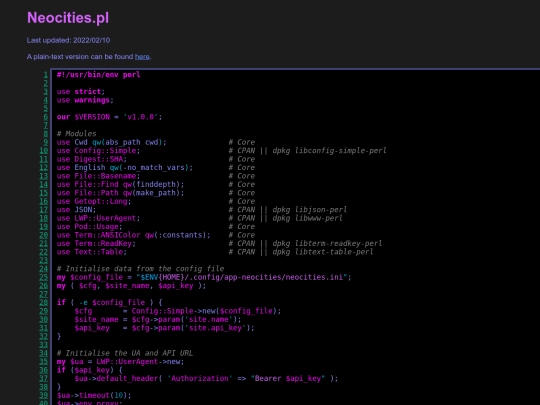Jump to line number 39 anchor
This screenshot has height=405, width=540.
(x=44, y=395)
